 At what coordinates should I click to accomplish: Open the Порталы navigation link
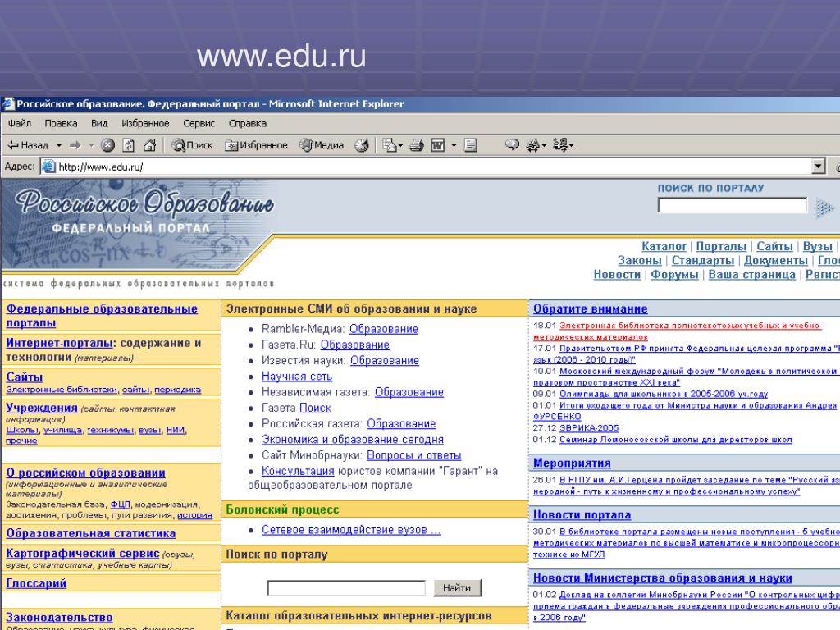[721, 246]
